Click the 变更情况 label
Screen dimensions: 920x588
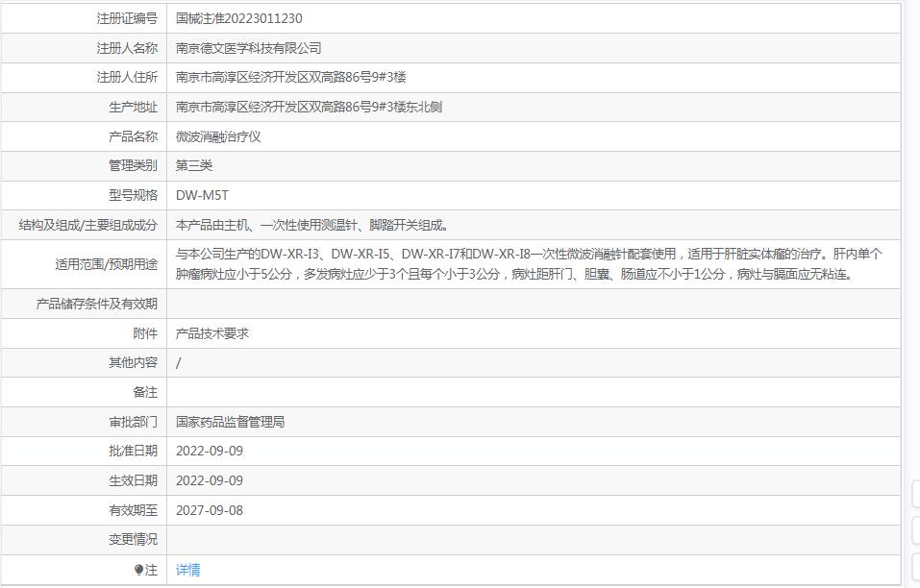[x=134, y=540]
